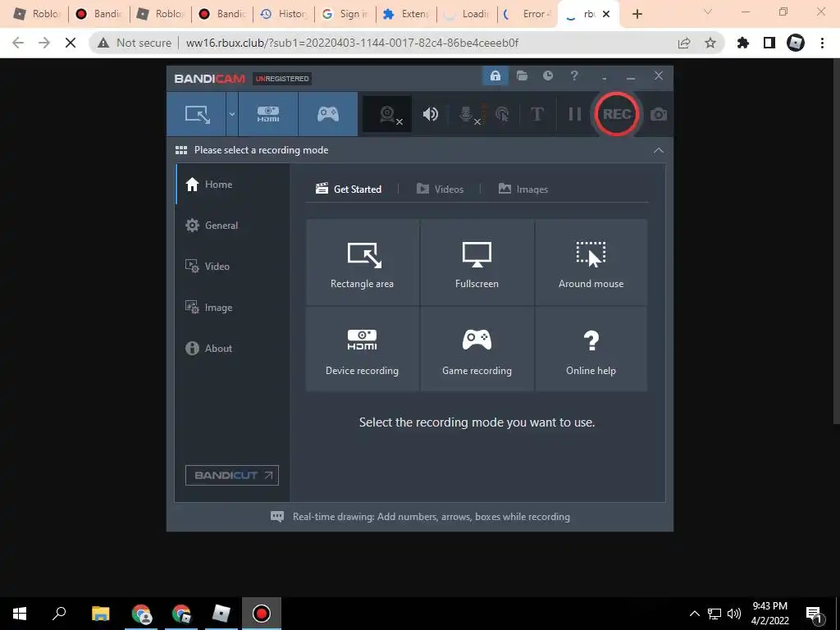Toggle the microphone icon in toolbar
840x630 pixels.
[x=467, y=114]
